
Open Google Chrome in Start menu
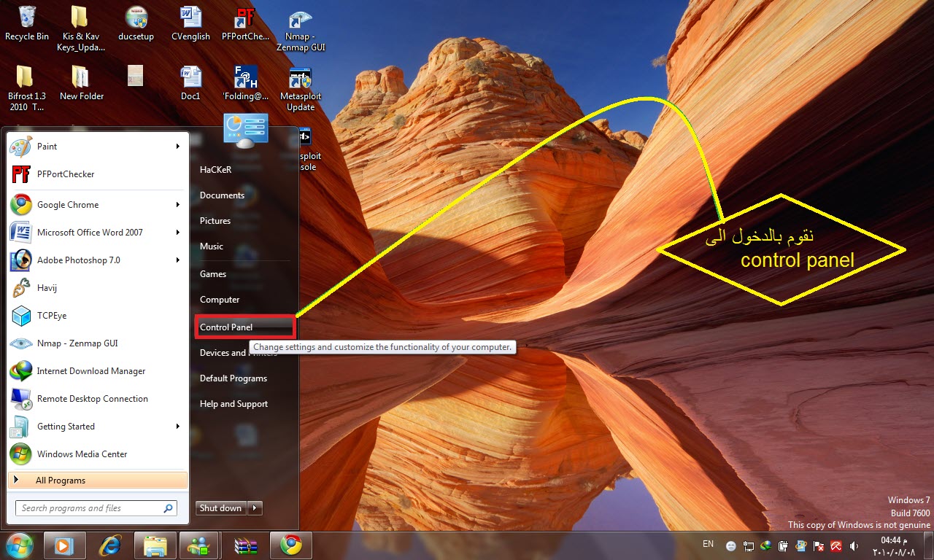point(97,205)
